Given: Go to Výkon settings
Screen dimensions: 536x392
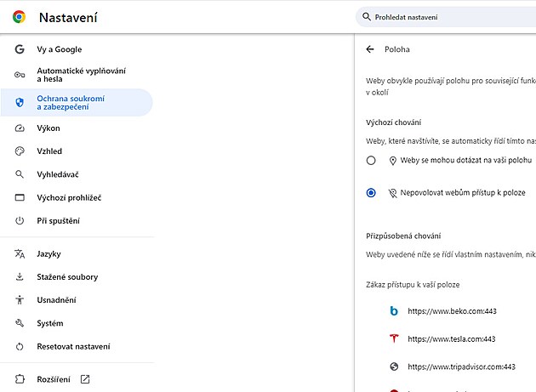Looking at the screenshot, I should point(48,128).
